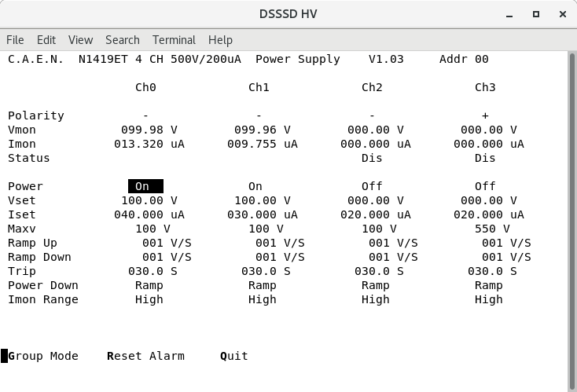Click Ch1 Iset value 030.000 uA
The height and width of the screenshot is (392, 577).
263,214
